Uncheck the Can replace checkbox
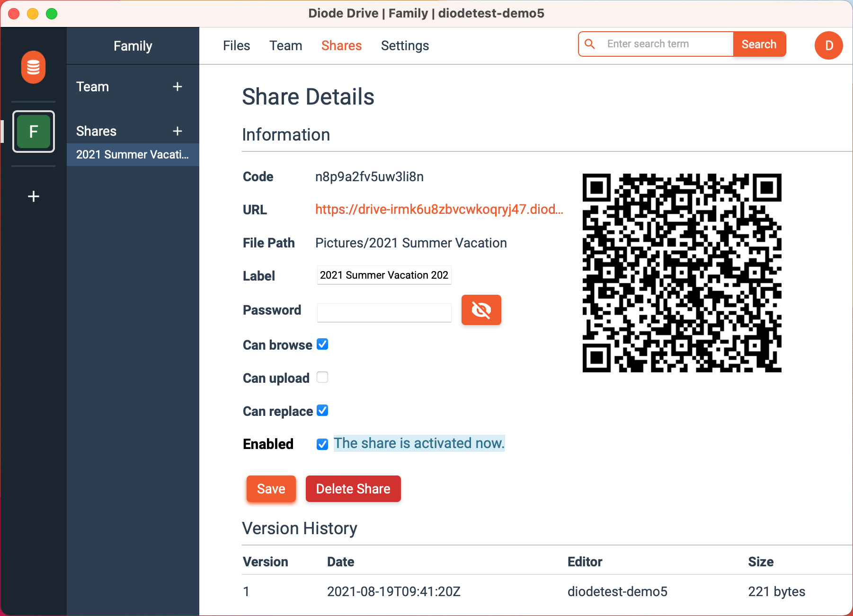Image resolution: width=853 pixels, height=616 pixels. [322, 411]
